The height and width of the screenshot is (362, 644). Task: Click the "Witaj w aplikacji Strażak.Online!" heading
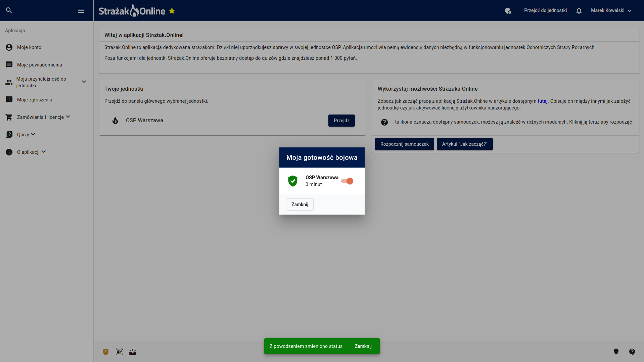click(144, 35)
